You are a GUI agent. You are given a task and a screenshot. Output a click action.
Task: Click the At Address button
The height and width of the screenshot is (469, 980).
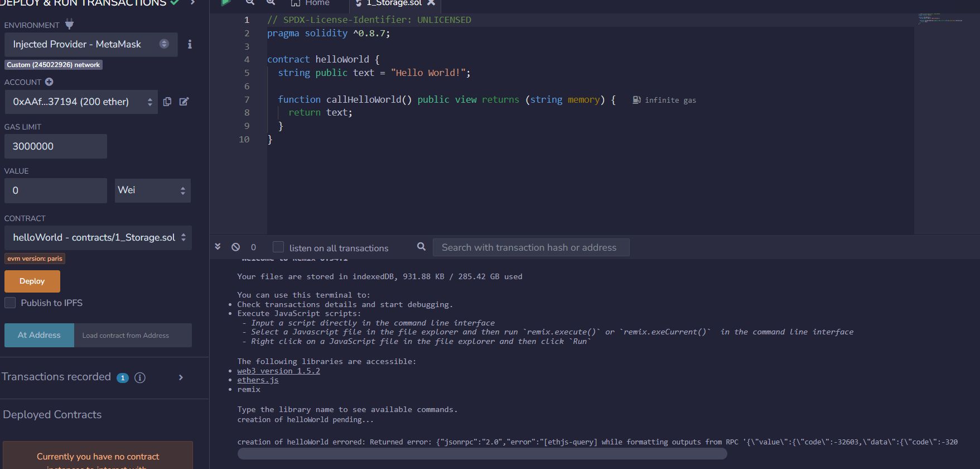pos(39,335)
